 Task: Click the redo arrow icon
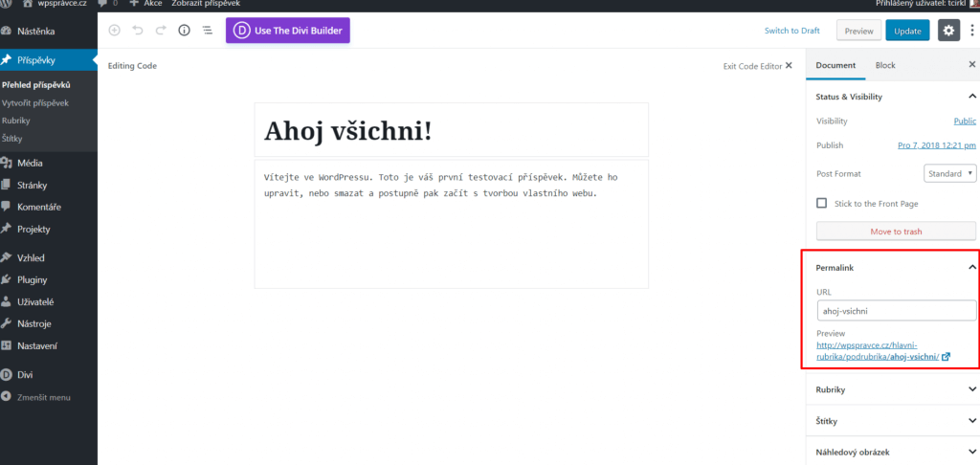pyautogui.click(x=161, y=30)
